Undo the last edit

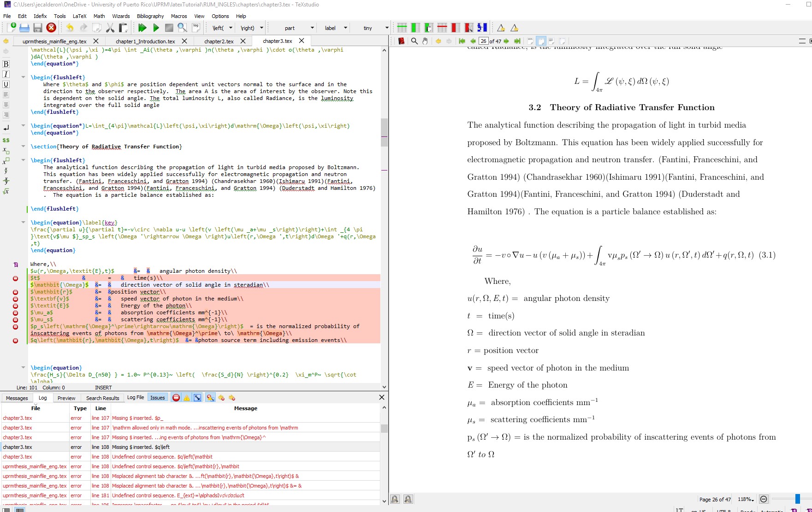coord(70,28)
